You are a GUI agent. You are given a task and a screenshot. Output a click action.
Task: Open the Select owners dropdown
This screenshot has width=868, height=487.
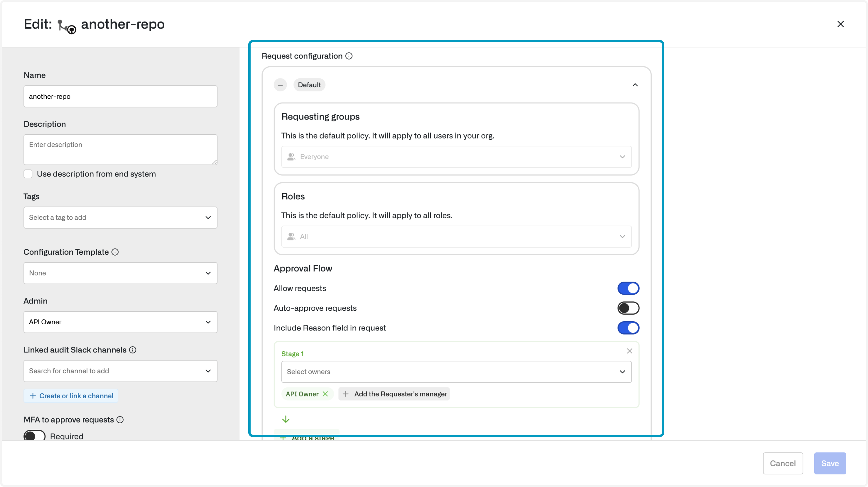tap(456, 372)
